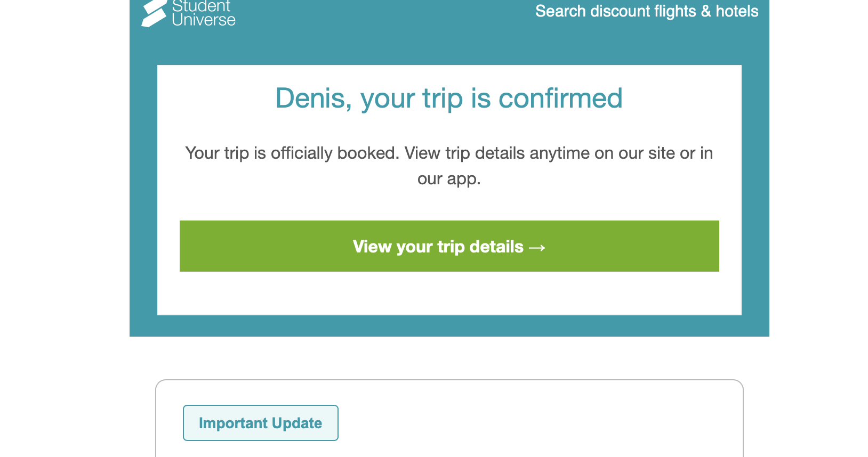The image size is (868, 457).
Task: Click the word hotels in the header
Action: [x=736, y=11]
